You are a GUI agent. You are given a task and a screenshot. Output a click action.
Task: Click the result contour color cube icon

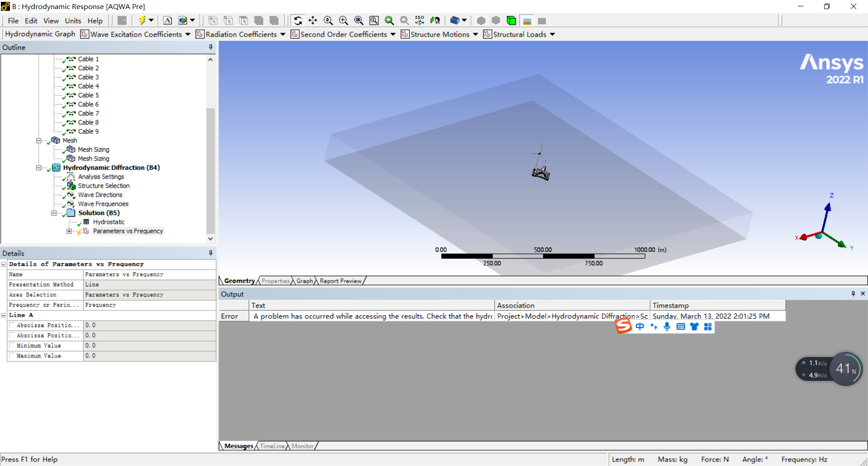point(183,20)
